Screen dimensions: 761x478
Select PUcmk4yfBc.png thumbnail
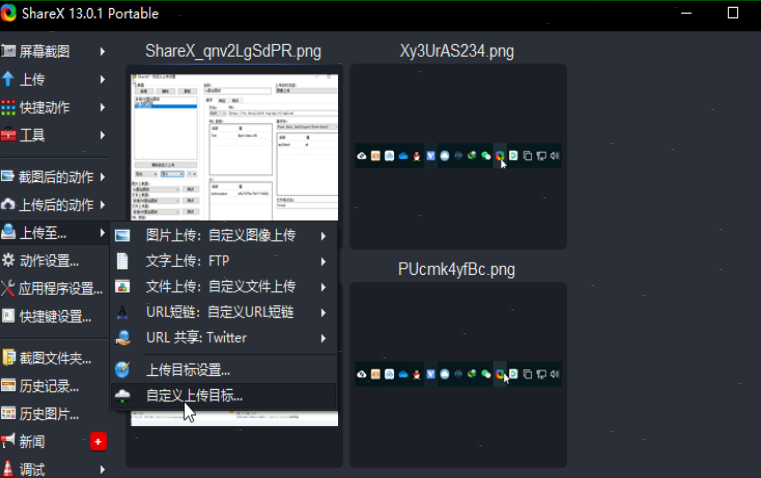[x=458, y=374]
